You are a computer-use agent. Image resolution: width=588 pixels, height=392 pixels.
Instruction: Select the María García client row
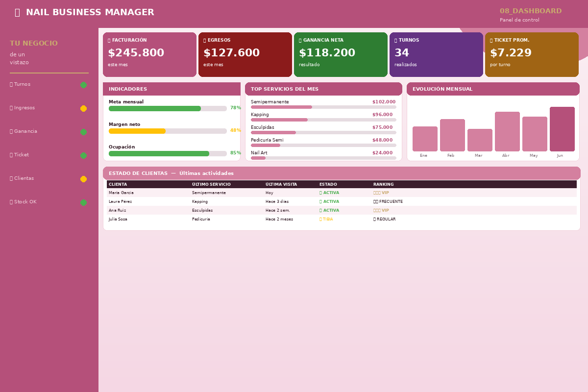pyautogui.click(x=342, y=193)
